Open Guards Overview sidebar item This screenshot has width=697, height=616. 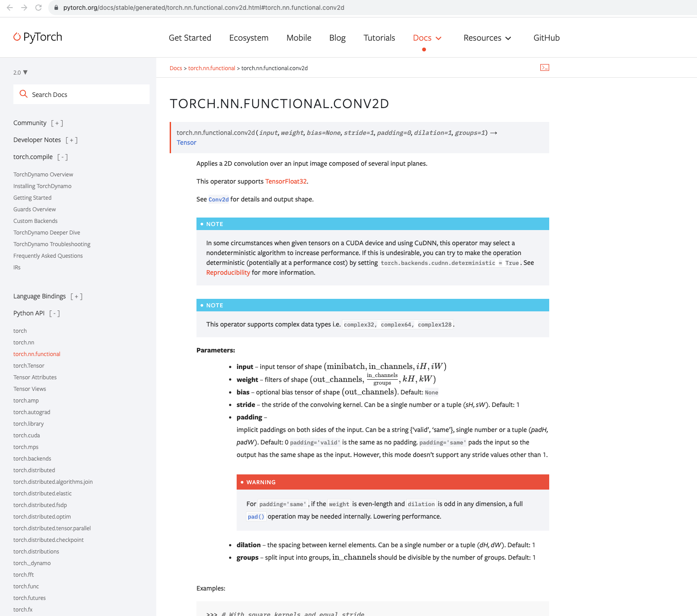click(35, 209)
